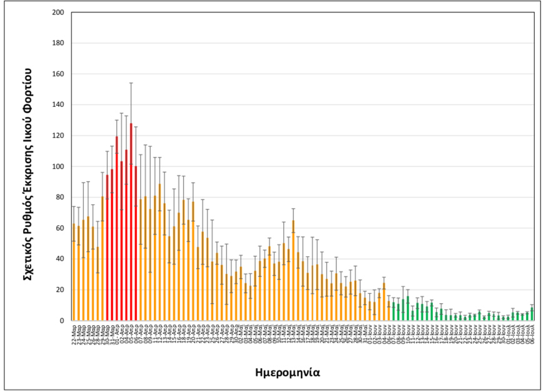Select the 100 tick label on the y-axis
The height and width of the screenshot is (392, 543).
coord(59,167)
